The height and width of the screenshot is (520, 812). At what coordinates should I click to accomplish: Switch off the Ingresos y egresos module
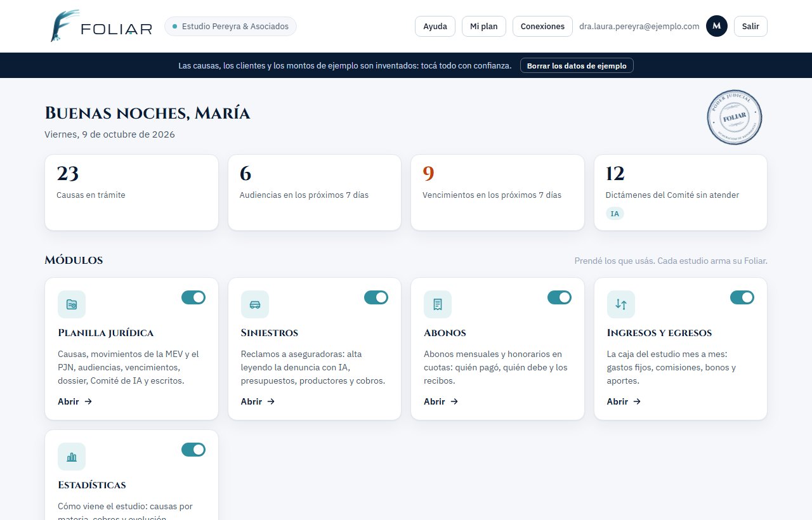coord(742,297)
